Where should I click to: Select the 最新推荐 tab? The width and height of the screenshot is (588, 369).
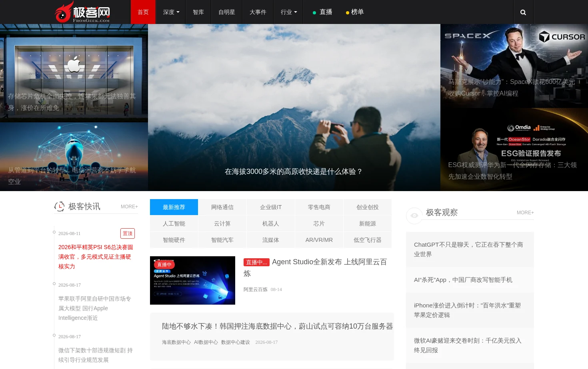[174, 207]
